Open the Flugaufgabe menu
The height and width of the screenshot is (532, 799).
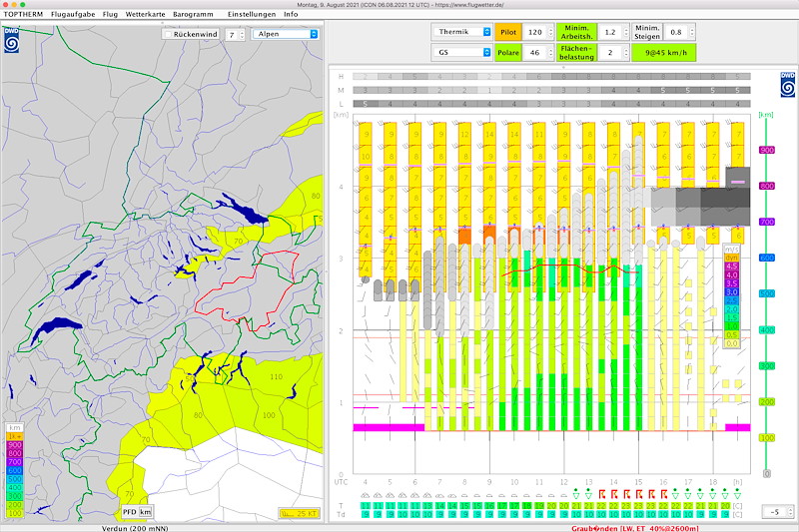pyautogui.click(x=73, y=14)
